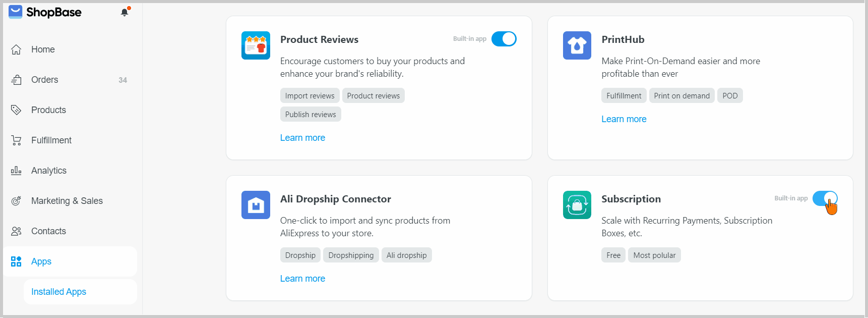Click Built-in app label on Subscription
Screen dimensions: 868x318
tap(791, 198)
